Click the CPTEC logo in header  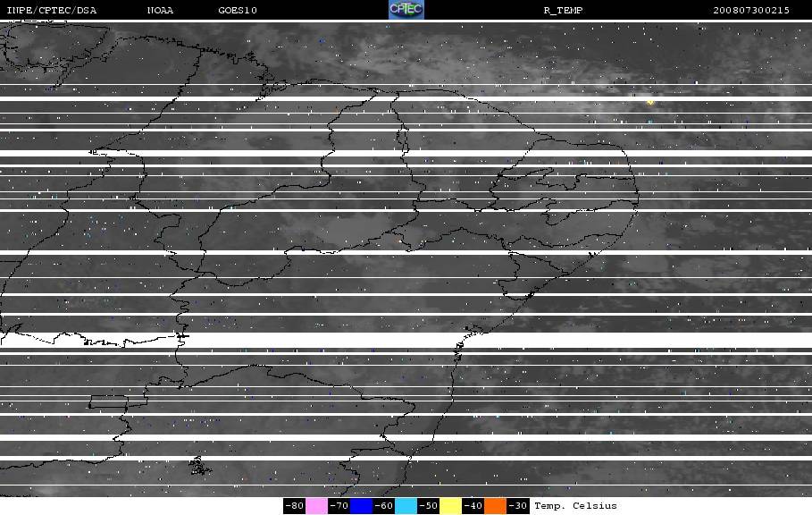click(x=406, y=9)
